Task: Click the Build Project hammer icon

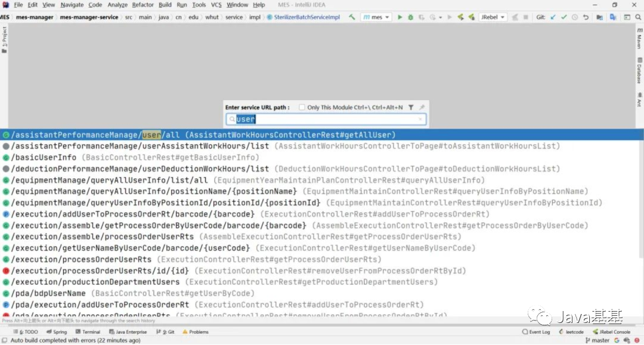Action: [352, 17]
